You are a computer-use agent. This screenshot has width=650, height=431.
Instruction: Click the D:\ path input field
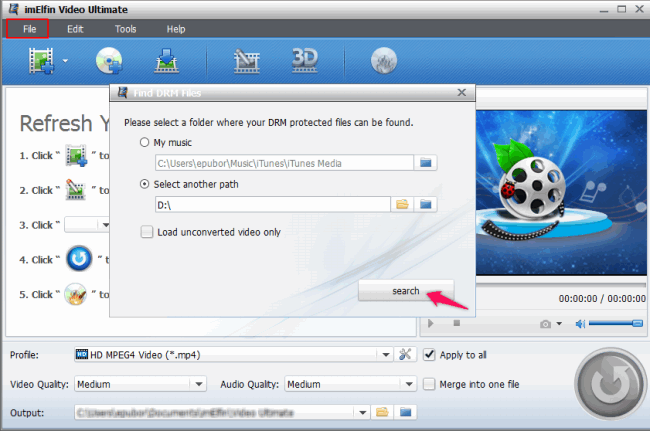pyautogui.click(x=273, y=204)
